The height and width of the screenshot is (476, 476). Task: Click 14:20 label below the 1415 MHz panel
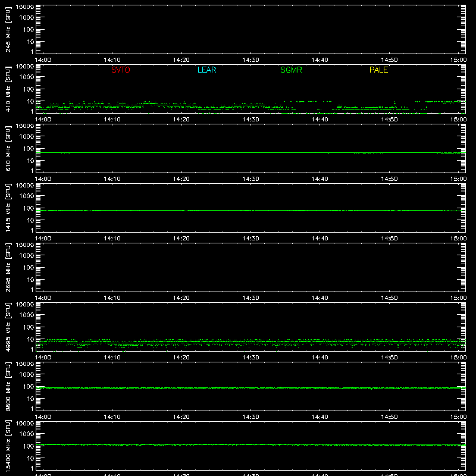[181, 239]
